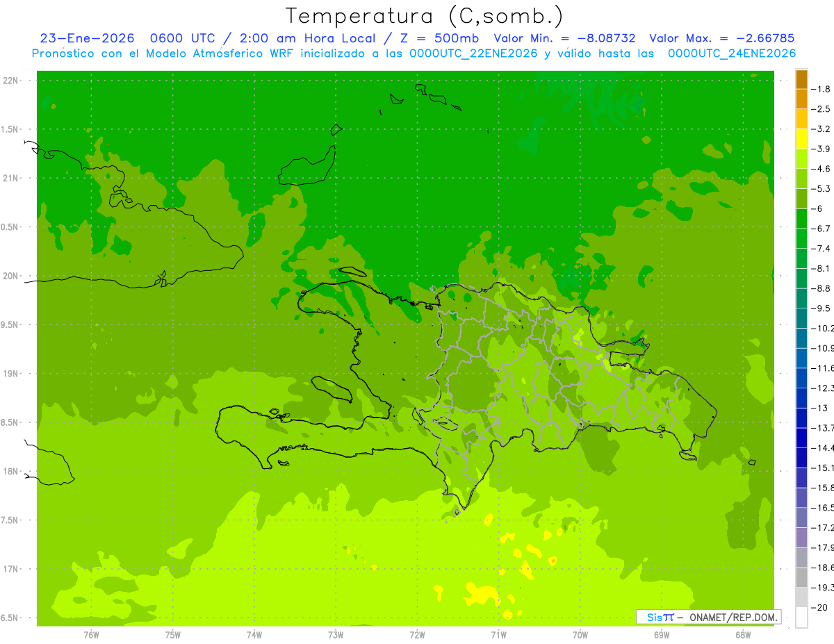
Task: Click the "0600 UTC" time label
Action: click(x=180, y=38)
